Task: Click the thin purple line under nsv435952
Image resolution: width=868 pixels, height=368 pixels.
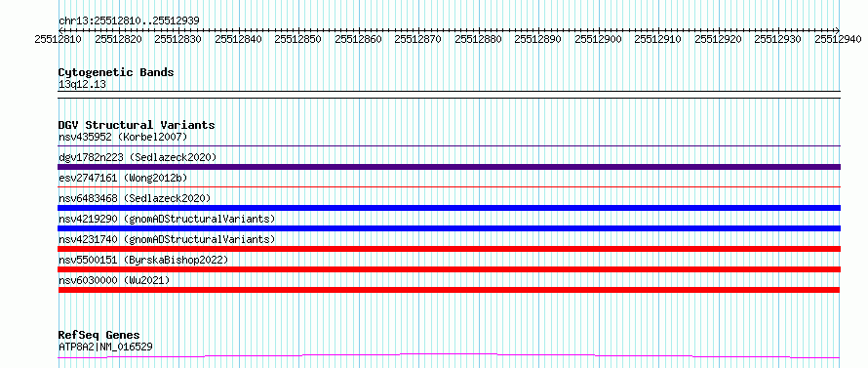Action: tap(450, 146)
